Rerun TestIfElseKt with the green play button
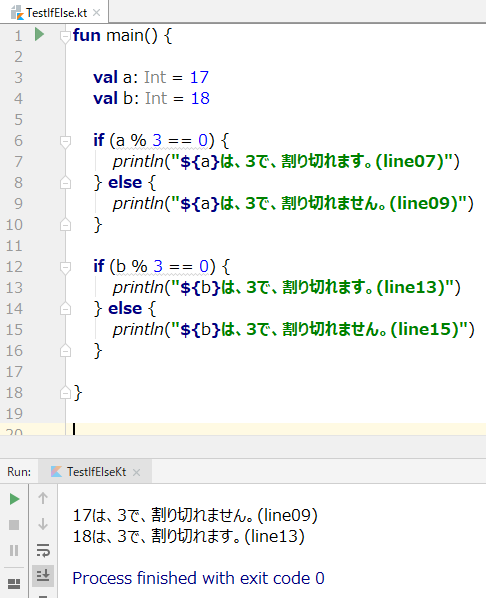 pos(14,499)
